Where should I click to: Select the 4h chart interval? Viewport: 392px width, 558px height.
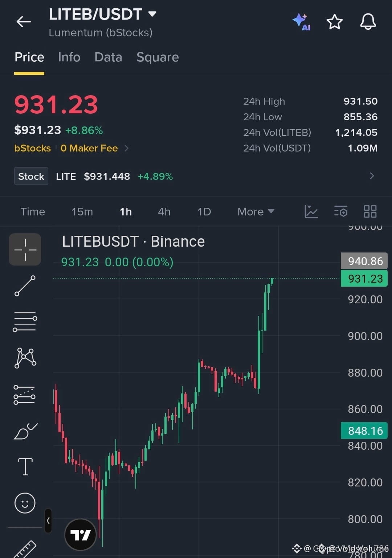coord(164,211)
